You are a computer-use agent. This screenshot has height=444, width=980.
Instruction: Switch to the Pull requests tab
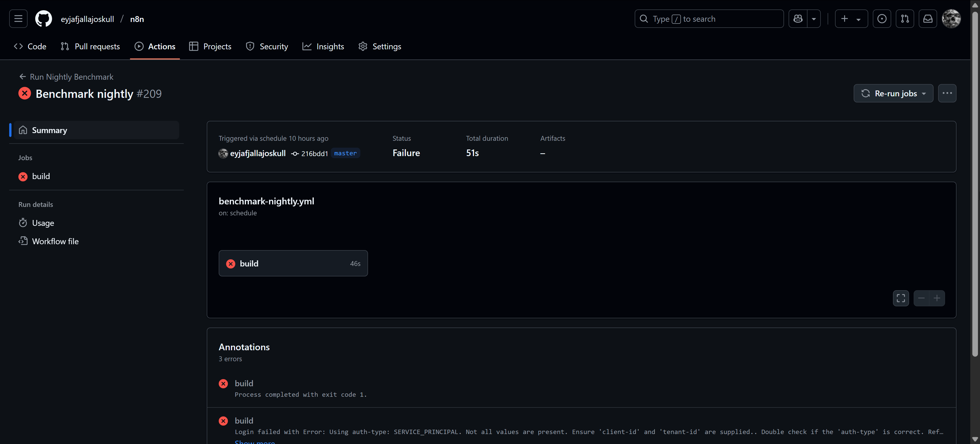click(x=90, y=46)
